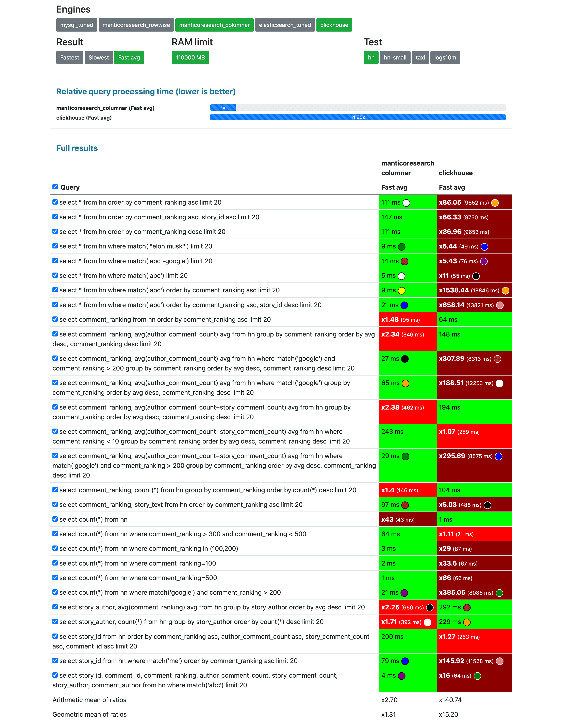Switch to the logs10m test
Screen dimensions: 562x728
(x=445, y=58)
